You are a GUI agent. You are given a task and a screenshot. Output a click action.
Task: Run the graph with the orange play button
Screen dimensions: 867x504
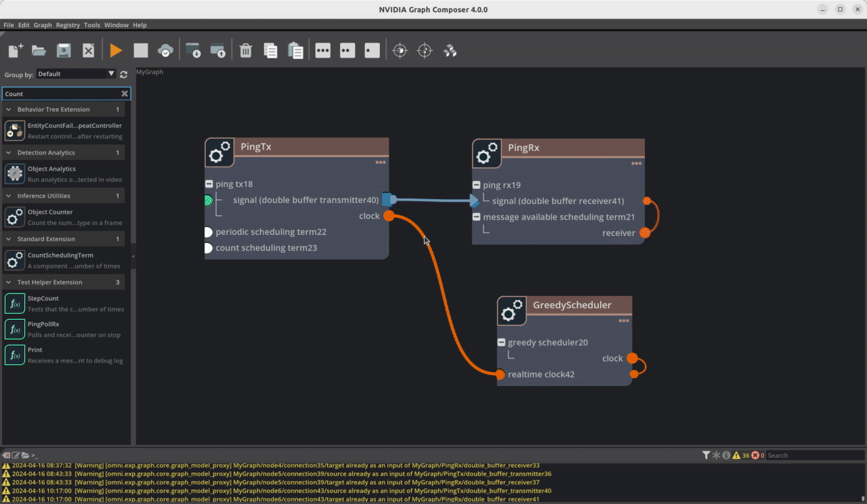click(x=116, y=50)
